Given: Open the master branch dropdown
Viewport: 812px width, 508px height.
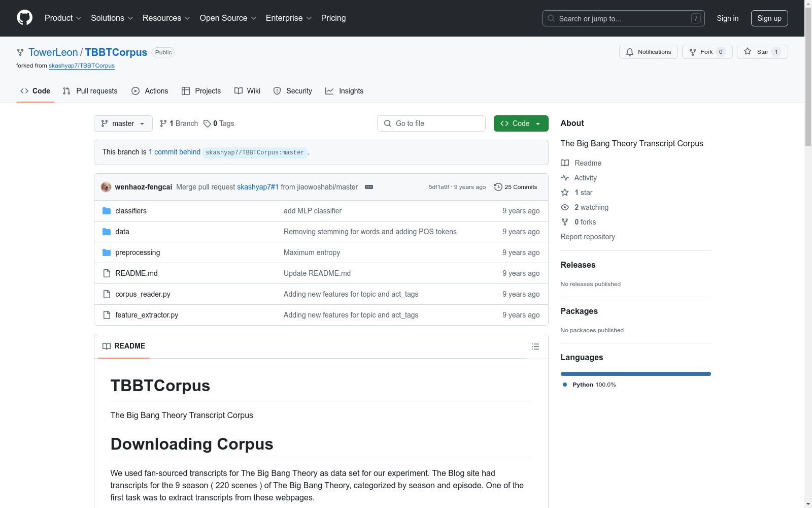Looking at the screenshot, I should 123,123.
